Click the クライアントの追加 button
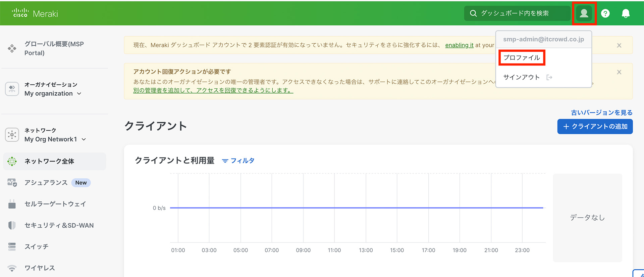The height and width of the screenshot is (277, 644). point(595,127)
